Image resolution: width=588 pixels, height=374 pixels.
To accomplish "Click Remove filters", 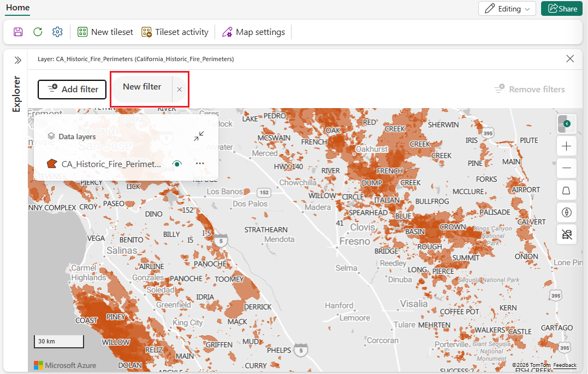I will pyautogui.click(x=530, y=89).
